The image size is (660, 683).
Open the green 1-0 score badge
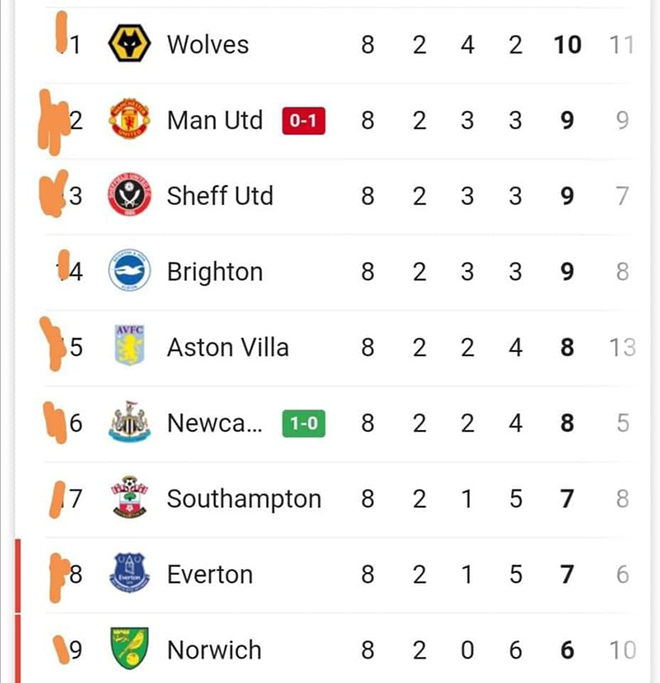(x=303, y=424)
